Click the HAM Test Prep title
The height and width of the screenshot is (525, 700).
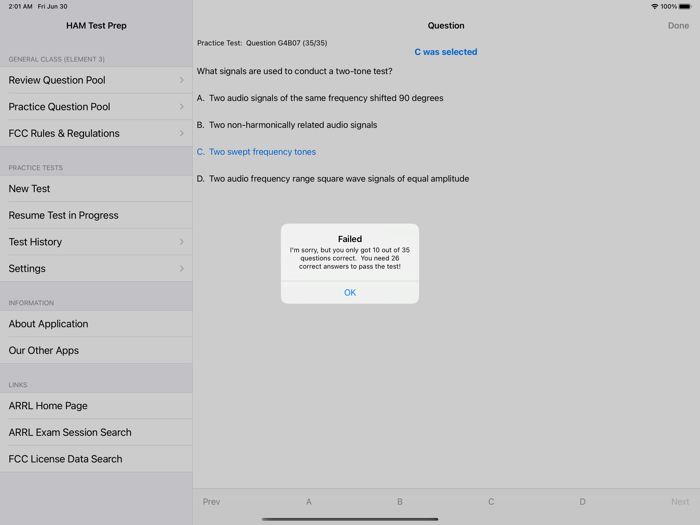(x=96, y=26)
